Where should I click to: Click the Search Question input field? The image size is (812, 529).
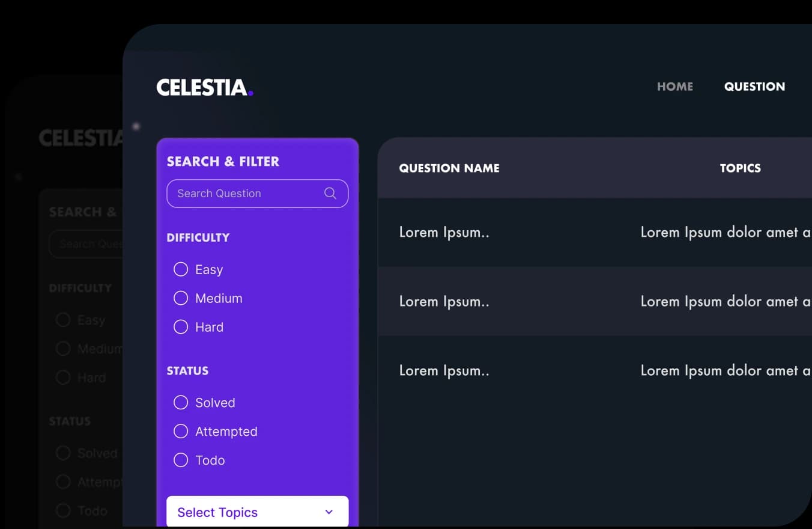pyautogui.click(x=246, y=194)
